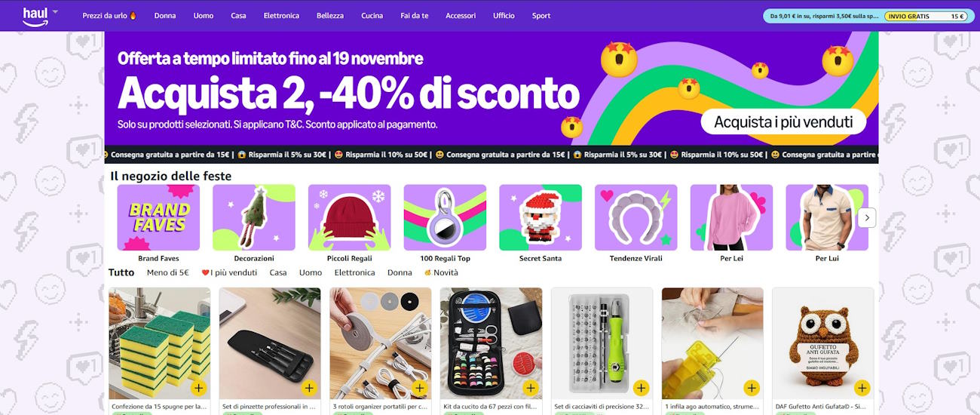Add the tweezers set to cart
The width and height of the screenshot is (980, 415).
pos(309,389)
